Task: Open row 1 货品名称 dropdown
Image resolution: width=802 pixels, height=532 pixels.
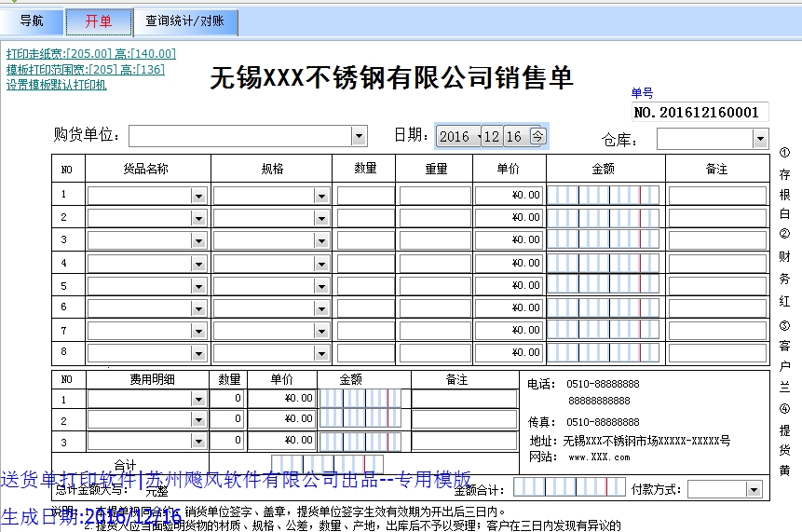Action: 198,196
